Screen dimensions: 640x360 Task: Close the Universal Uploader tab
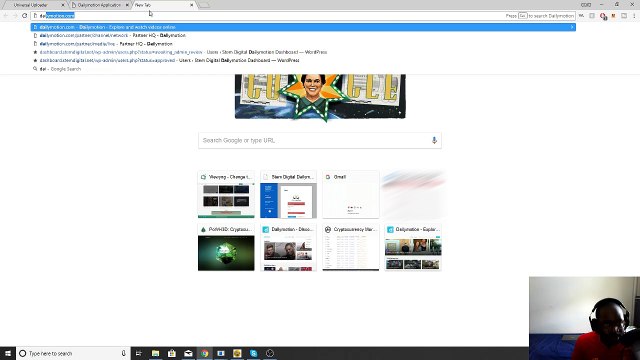click(62, 5)
